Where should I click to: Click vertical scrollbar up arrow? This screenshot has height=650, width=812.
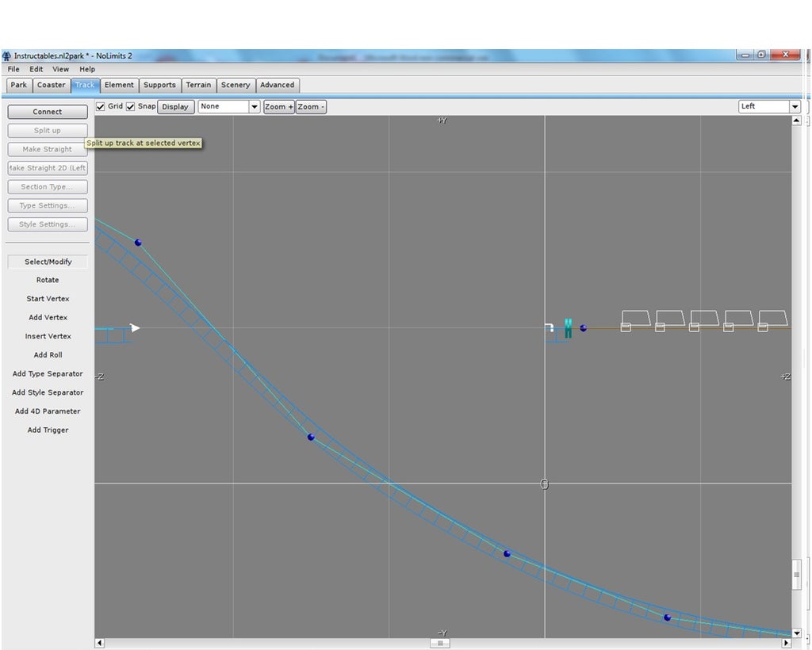tap(796, 120)
